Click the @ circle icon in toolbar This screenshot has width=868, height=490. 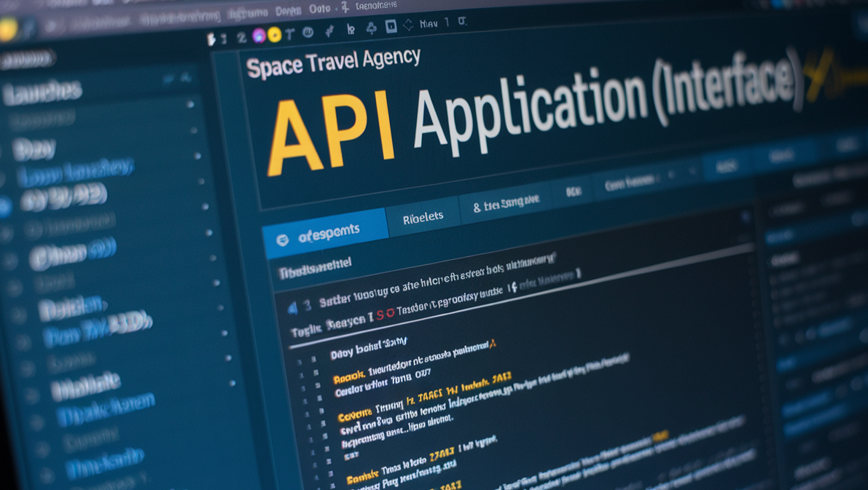(308, 33)
